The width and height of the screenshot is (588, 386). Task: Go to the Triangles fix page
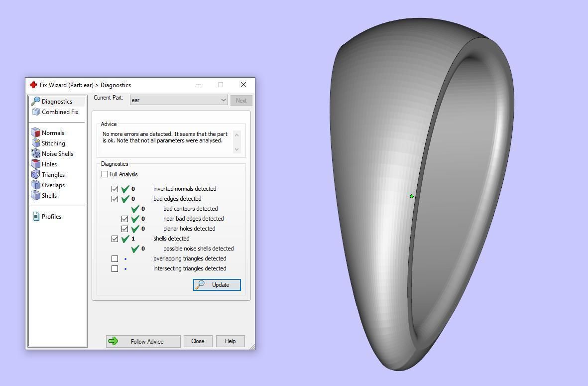[53, 175]
